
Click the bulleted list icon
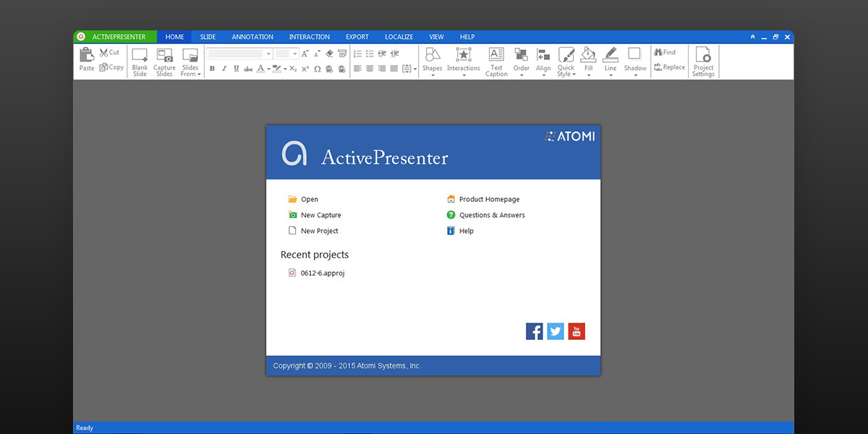(x=370, y=54)
